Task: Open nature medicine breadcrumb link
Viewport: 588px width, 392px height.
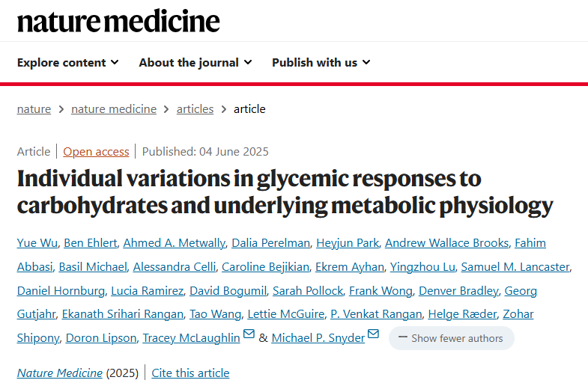Action: coord(114,109)
